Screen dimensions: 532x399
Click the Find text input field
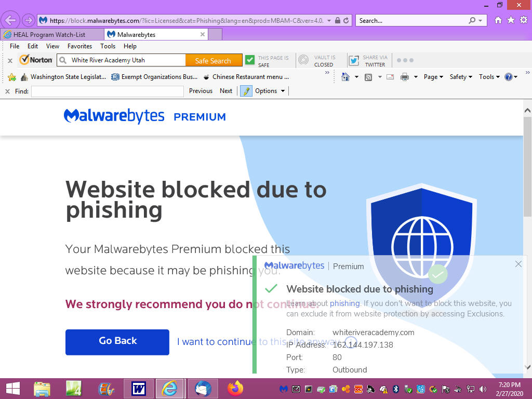[108, 91]
